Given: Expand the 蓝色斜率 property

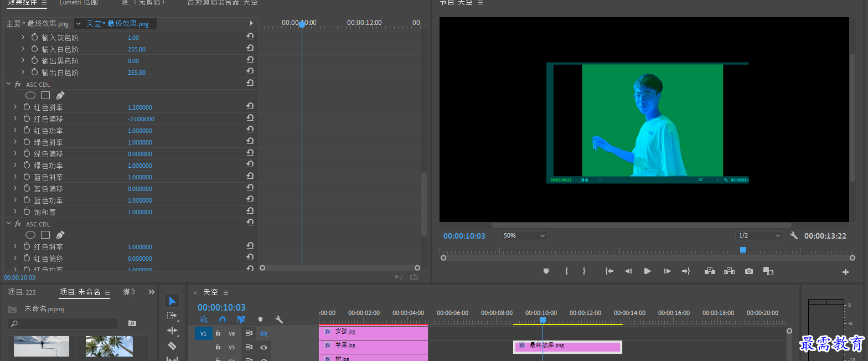Looking at the screenshot, I should [15, 177].
